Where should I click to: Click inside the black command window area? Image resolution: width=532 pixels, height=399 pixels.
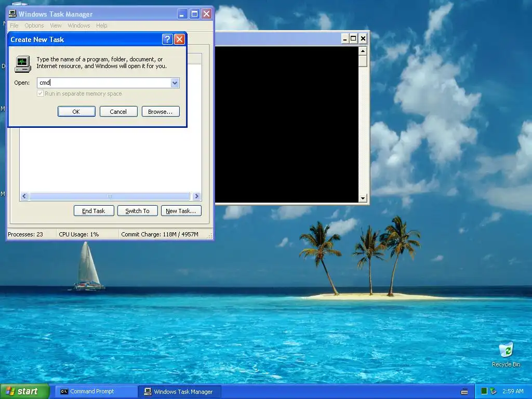coord(287,125)
